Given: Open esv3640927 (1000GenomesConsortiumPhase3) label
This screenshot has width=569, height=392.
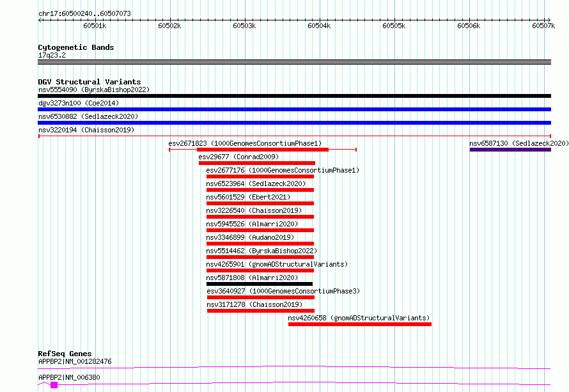Looking at the screenshot, I should (x=283, y=291).
